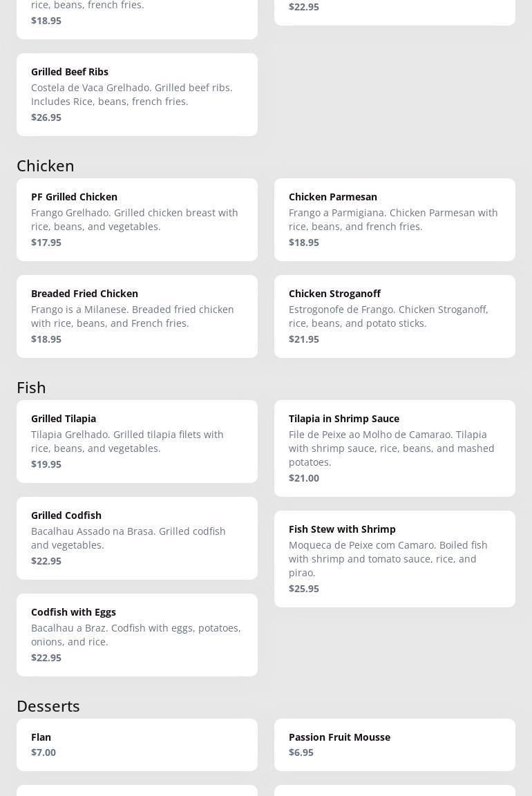
Task: Pick the Passion Fruit Mousse dessert
Action: 395,744
